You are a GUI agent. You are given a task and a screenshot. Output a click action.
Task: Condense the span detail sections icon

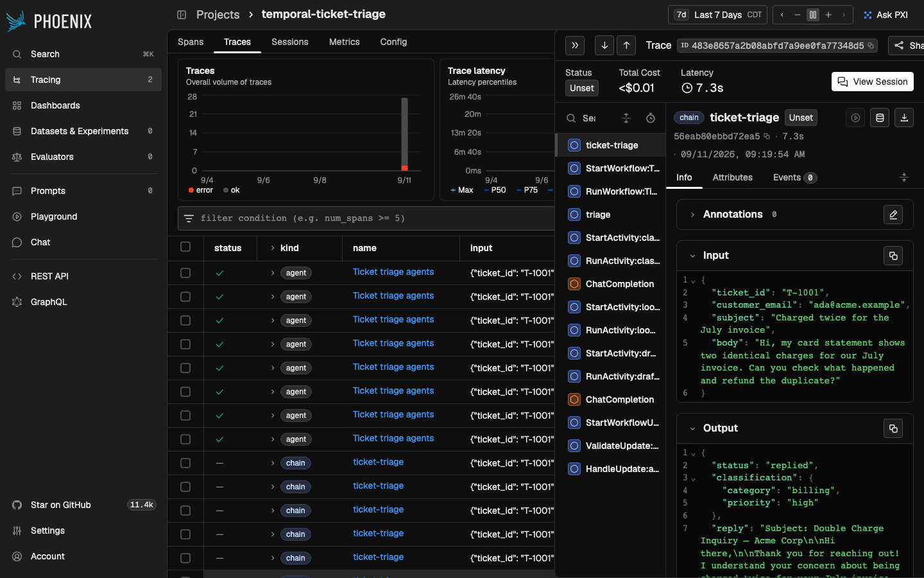pos(904,177)
